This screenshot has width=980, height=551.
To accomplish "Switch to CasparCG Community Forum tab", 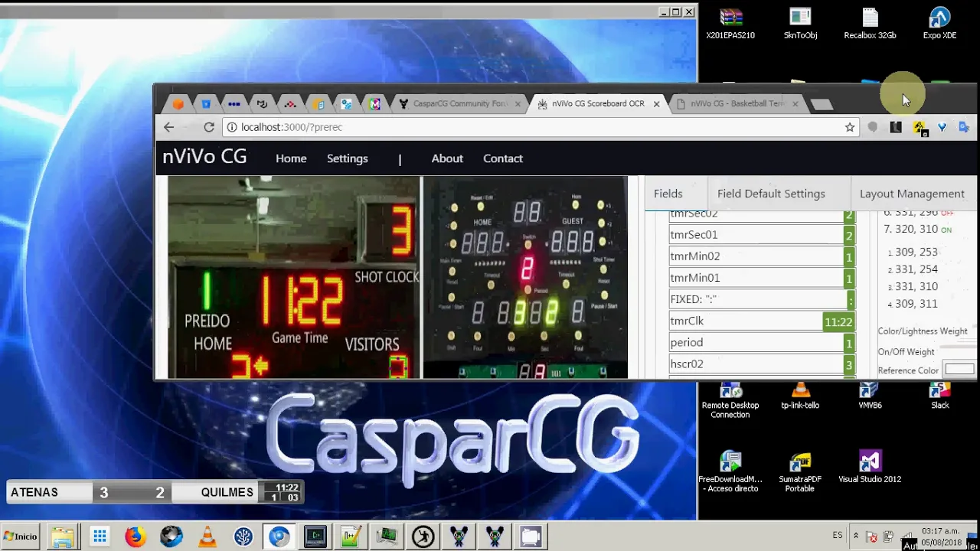I will tap(460, 104).
